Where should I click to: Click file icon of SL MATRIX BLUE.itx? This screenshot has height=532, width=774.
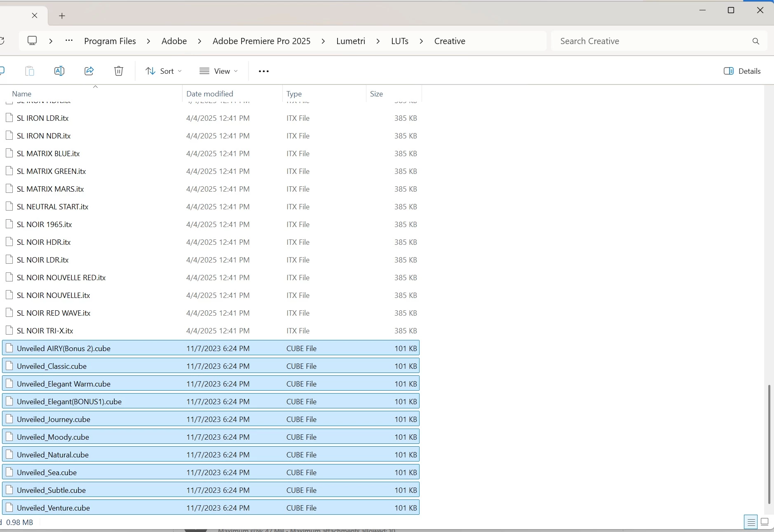(9, 153)
